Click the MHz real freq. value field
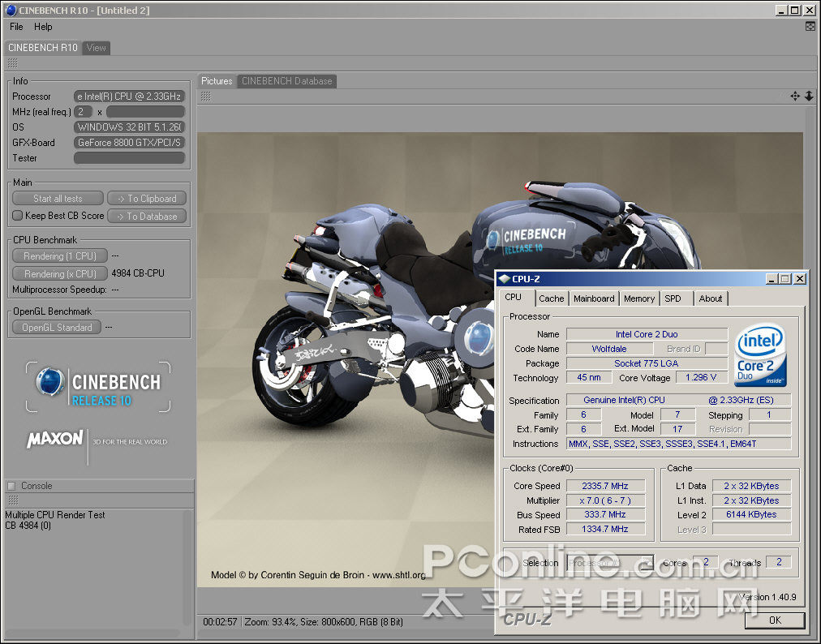This screenshot has height=644, width=821. [83, 111]
